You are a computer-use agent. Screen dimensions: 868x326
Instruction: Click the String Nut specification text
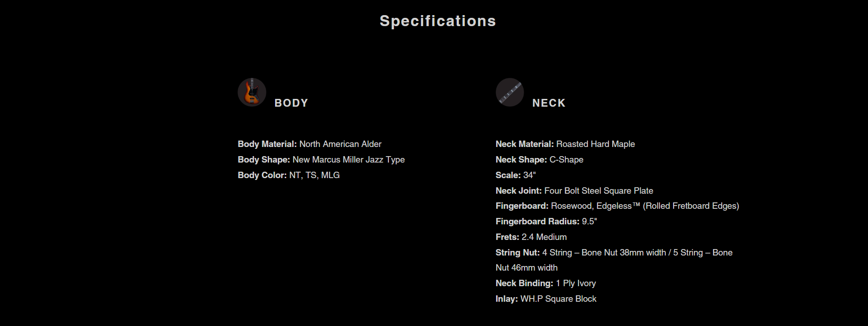[x=614, y=253]
